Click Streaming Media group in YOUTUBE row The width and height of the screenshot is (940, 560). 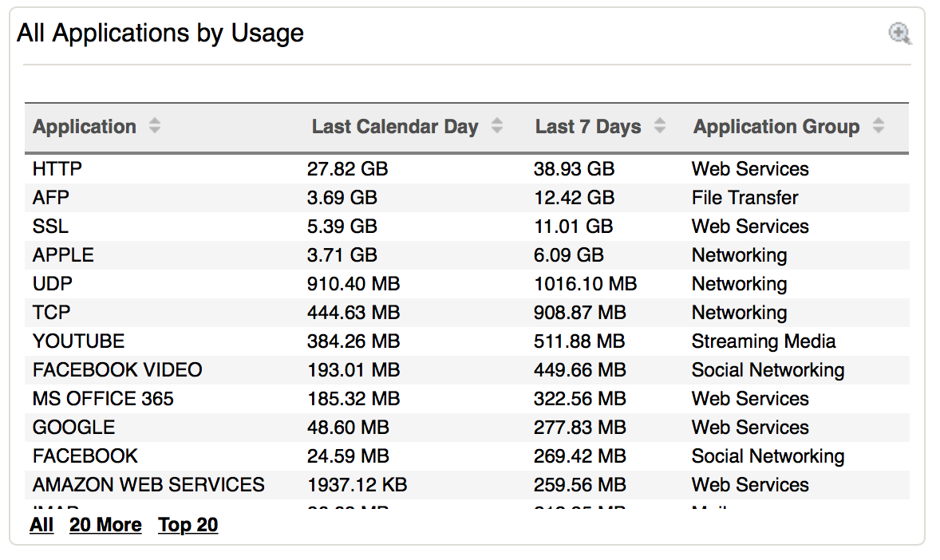coord(764,341)
